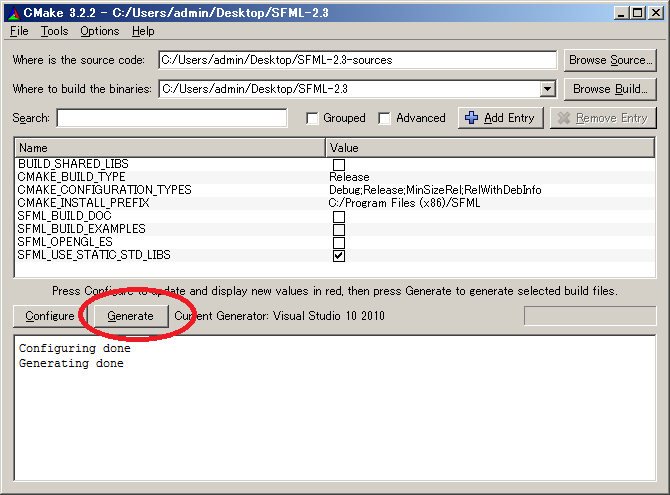Expand the build binaries path dropdown
The width and height of the screenshot is (670, 495).
pos(547,89)
